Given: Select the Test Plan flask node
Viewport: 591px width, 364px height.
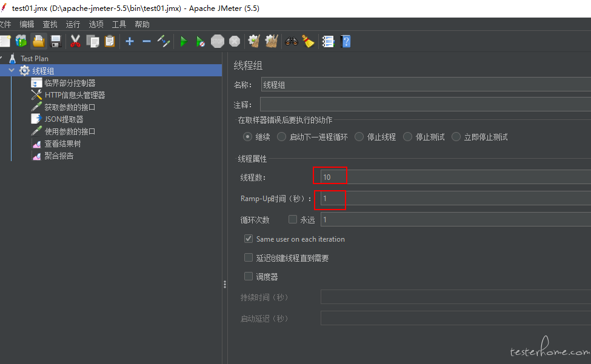Looking at the screenshot, I should coord(35,59).
